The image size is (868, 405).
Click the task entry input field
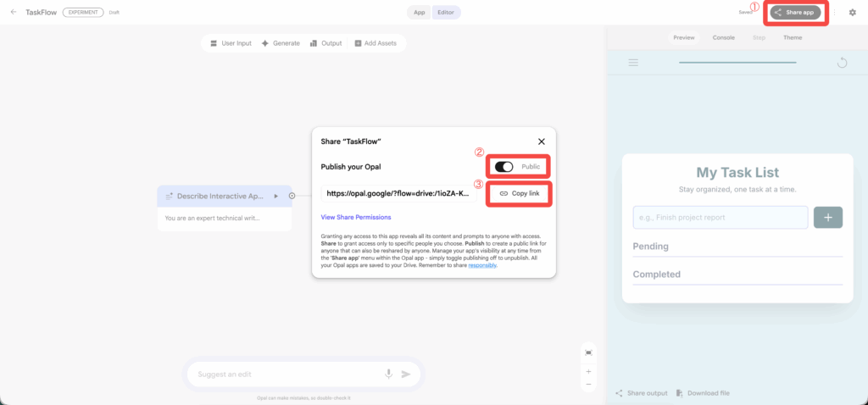720,218
